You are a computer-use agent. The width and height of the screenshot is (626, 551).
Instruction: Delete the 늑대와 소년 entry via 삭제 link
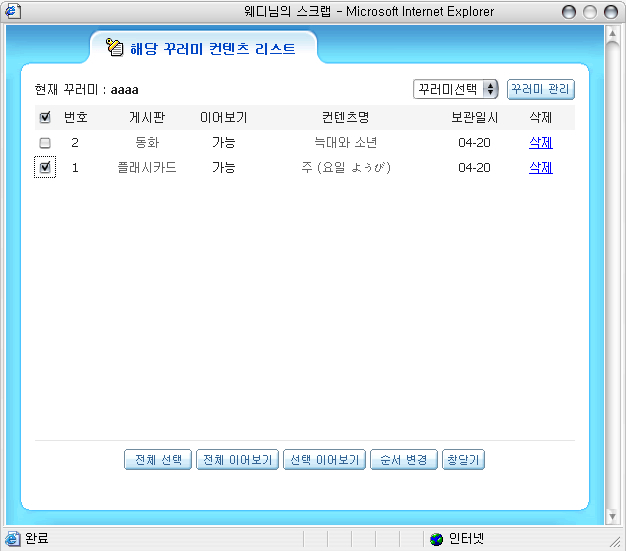click(x=540, y=143)
